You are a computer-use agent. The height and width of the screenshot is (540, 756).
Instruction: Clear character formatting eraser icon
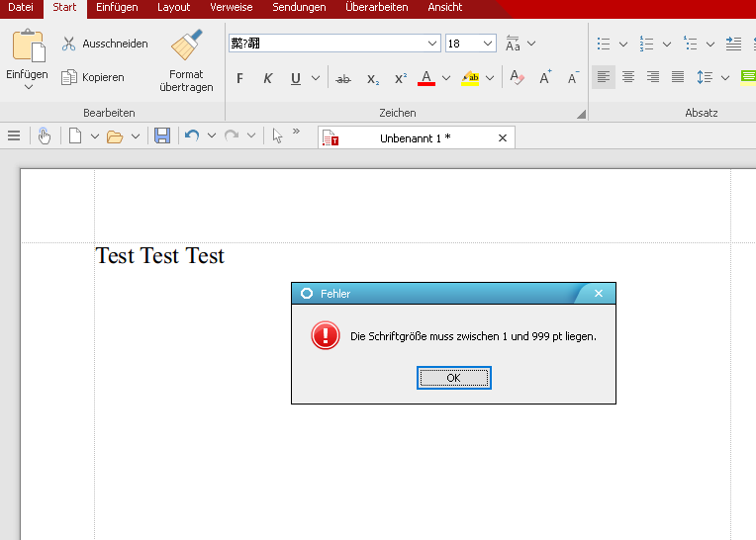point(517,77)
